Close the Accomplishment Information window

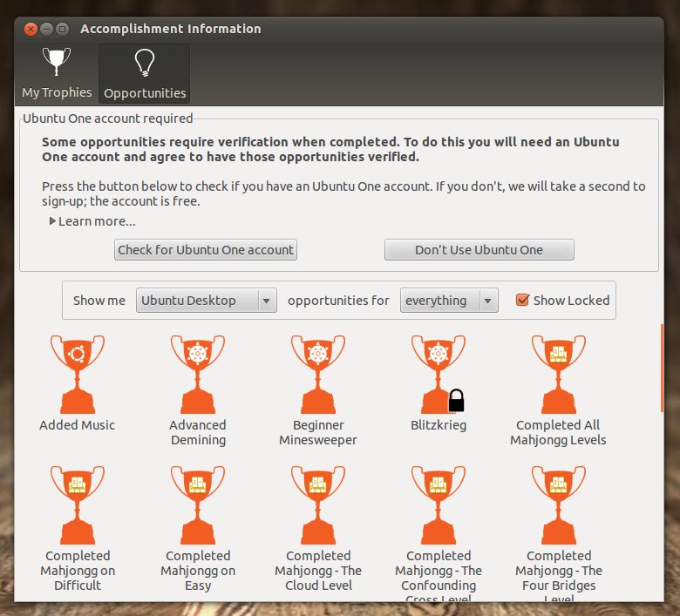tap(31, 29)
